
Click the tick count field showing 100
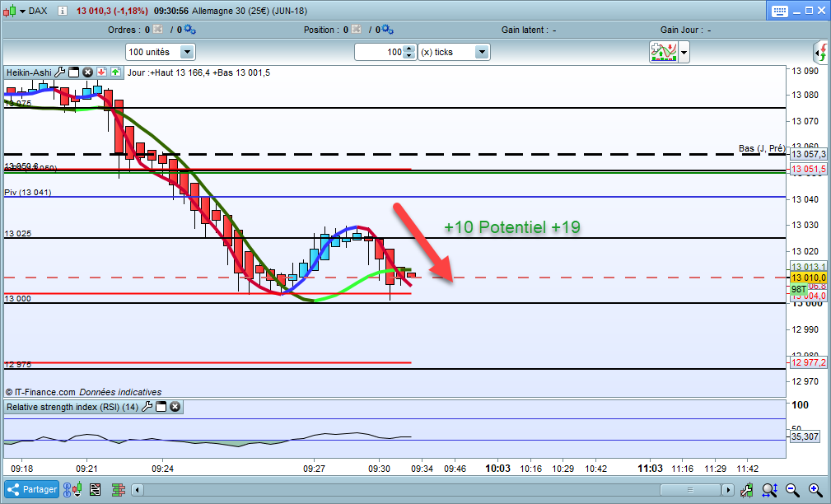coord(379,52)
